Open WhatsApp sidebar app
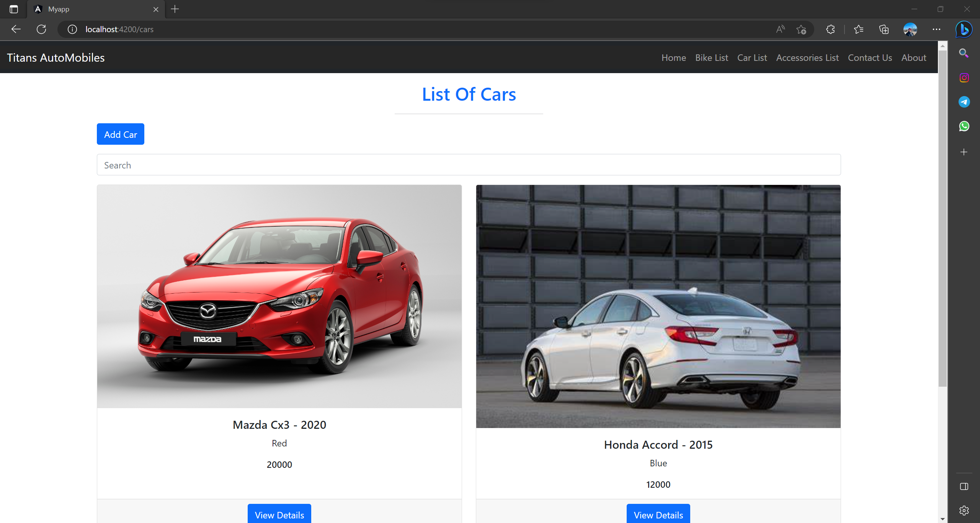Viewport: 980px width, 523px height. tap(964, 126)
